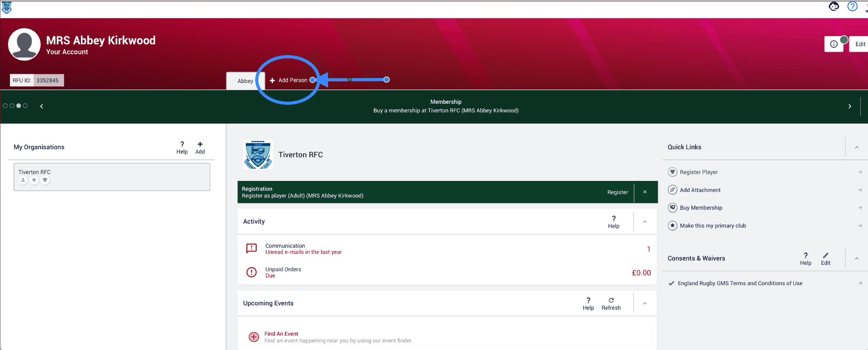Viewport: 868px width, 350px height.
Task: Open Unpaid Orders Due row
Action: click(447, 272)
